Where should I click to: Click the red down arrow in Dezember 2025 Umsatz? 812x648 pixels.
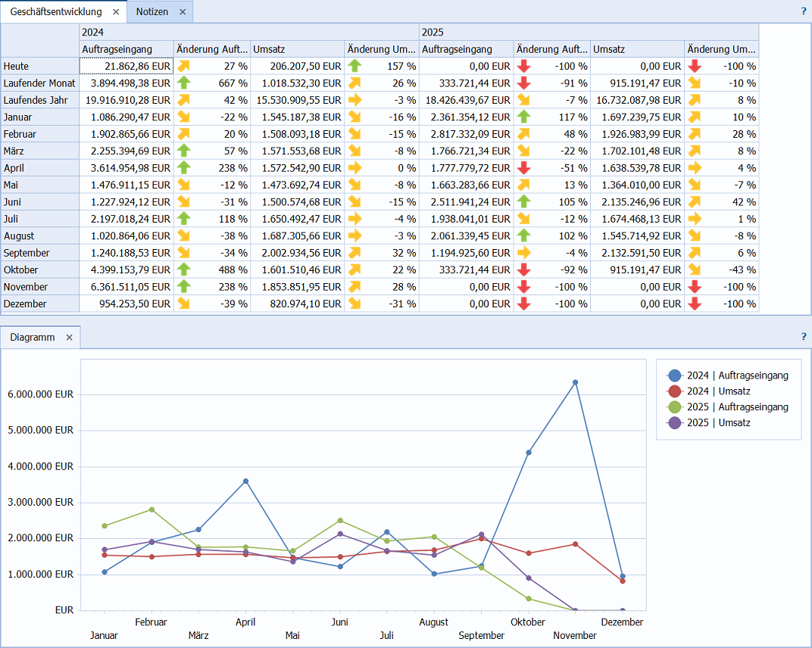[694, 304]
